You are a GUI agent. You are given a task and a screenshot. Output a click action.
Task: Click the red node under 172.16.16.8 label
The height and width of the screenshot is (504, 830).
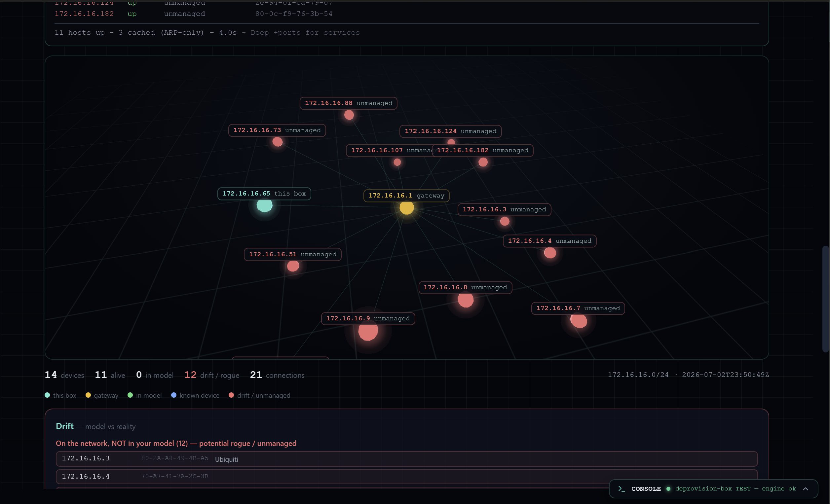click(x=466, y=300)
